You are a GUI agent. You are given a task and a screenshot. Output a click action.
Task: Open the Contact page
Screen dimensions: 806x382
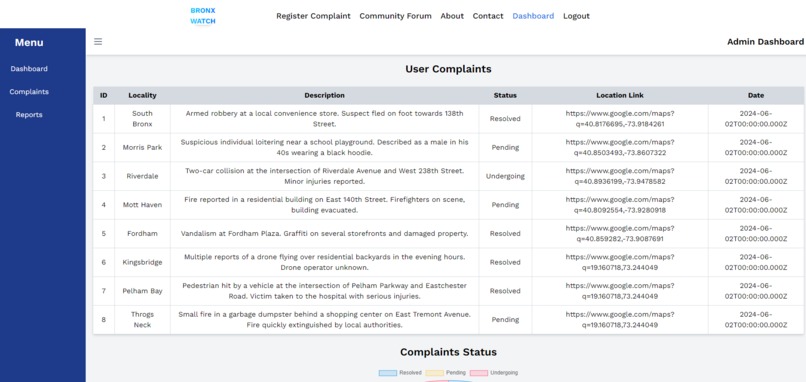(488, 16)
